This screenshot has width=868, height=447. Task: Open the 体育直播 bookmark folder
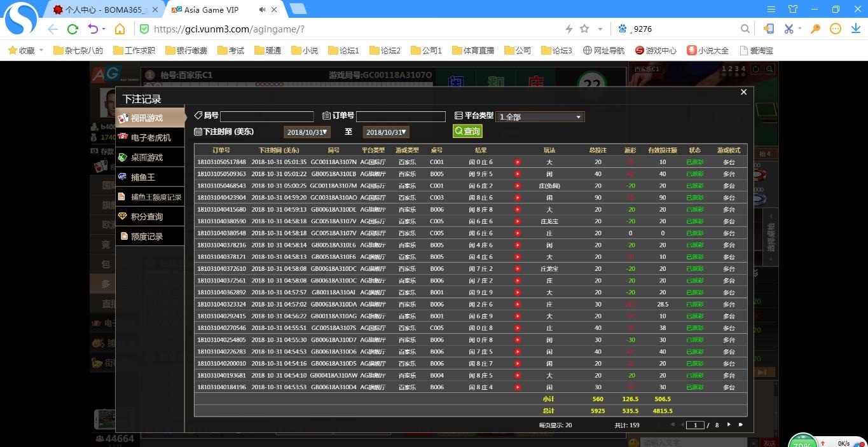tap(473, 50)
